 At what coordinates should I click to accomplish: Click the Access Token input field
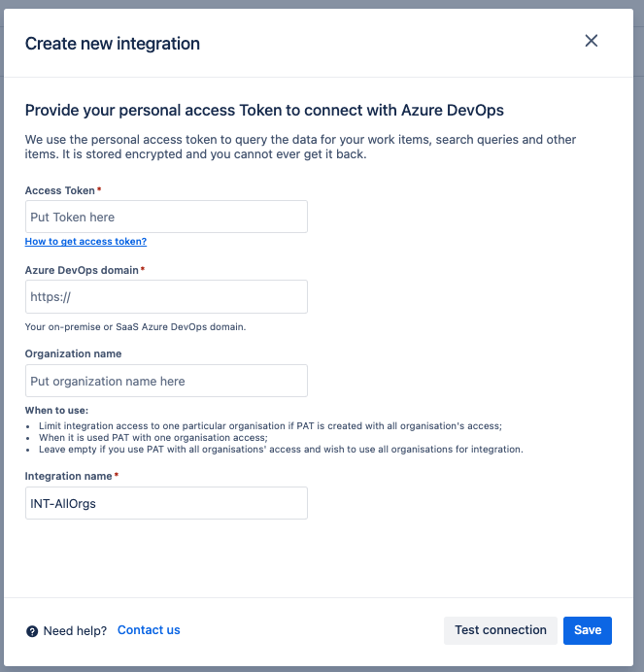[166, 217]
